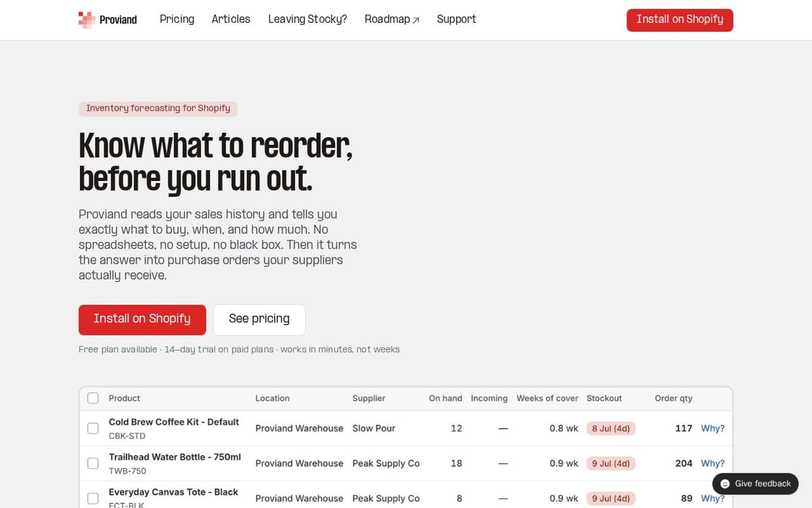Click the Slow Pour supplier cell
The height and width of the screenshot is (508, 812).
374,428
